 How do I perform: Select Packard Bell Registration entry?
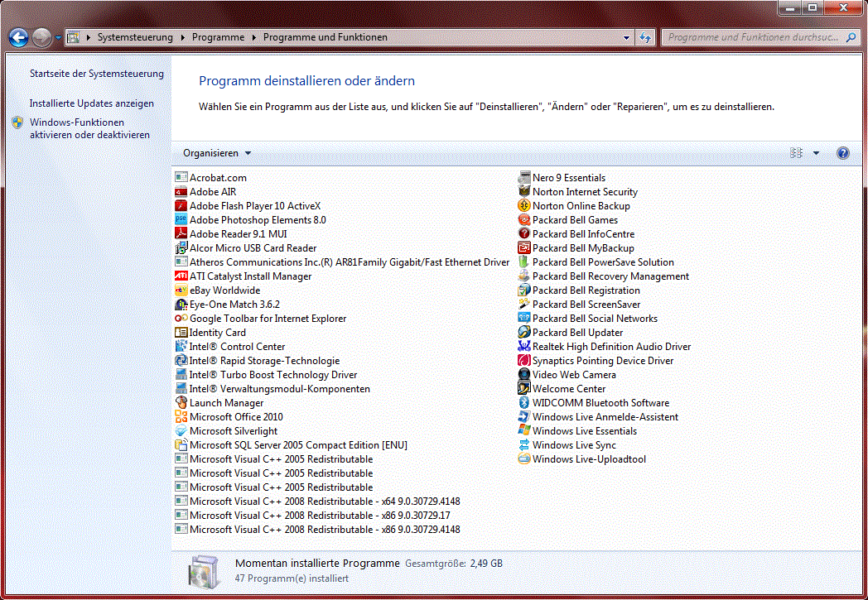(x=579, y=290)
